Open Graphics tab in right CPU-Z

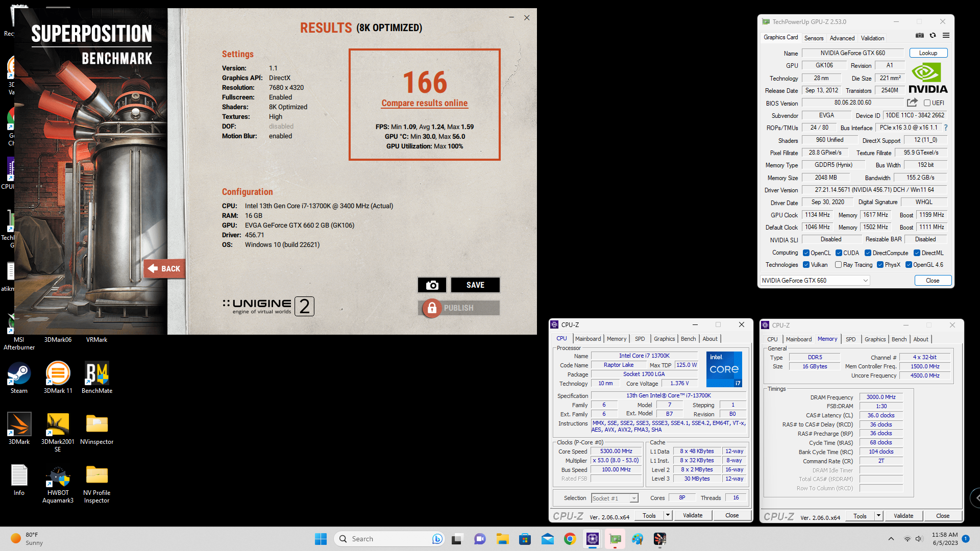[875, 339]
